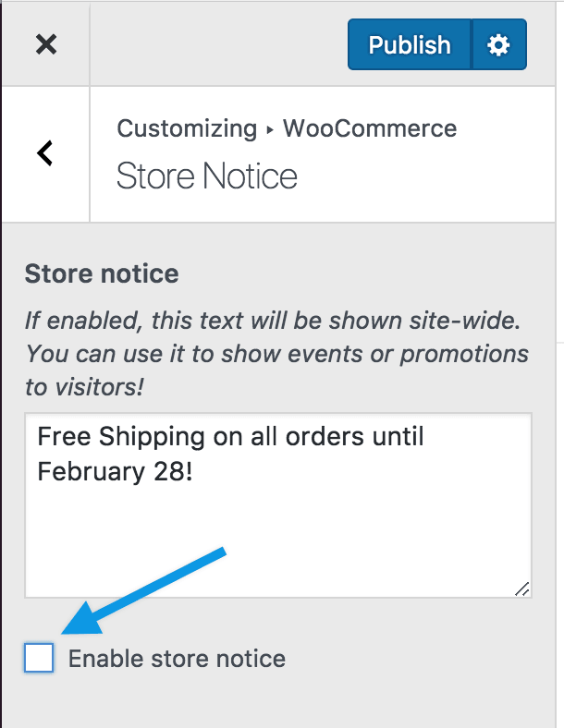Click the Publish button
Screen dimensions: 564x728
(x=409, y=45)
